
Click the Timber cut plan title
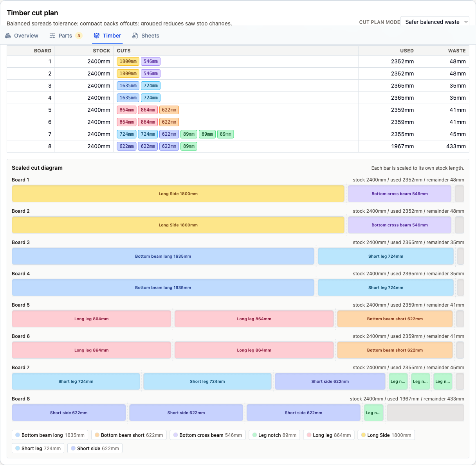(x=32, y=13)
